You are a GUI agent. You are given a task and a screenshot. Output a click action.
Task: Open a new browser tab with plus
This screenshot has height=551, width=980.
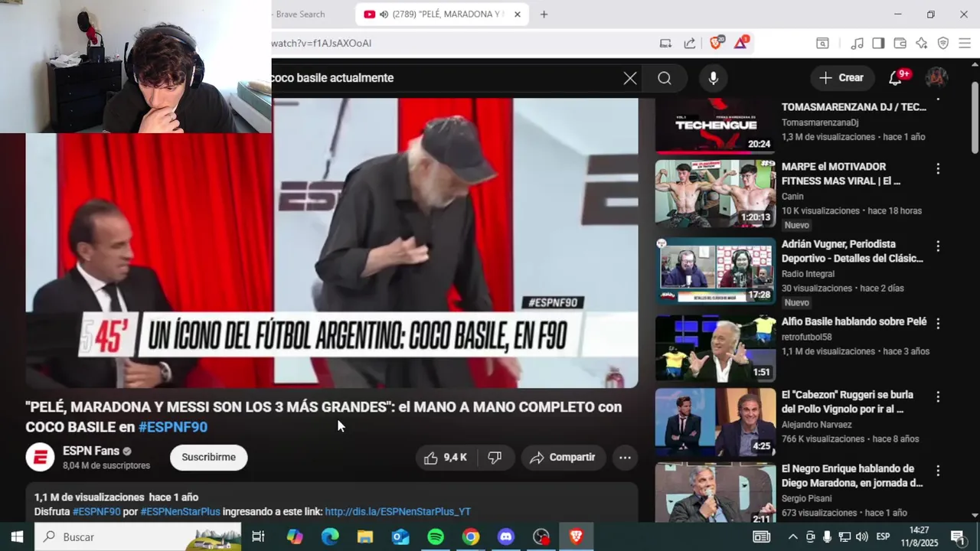[x=544, y=15]
